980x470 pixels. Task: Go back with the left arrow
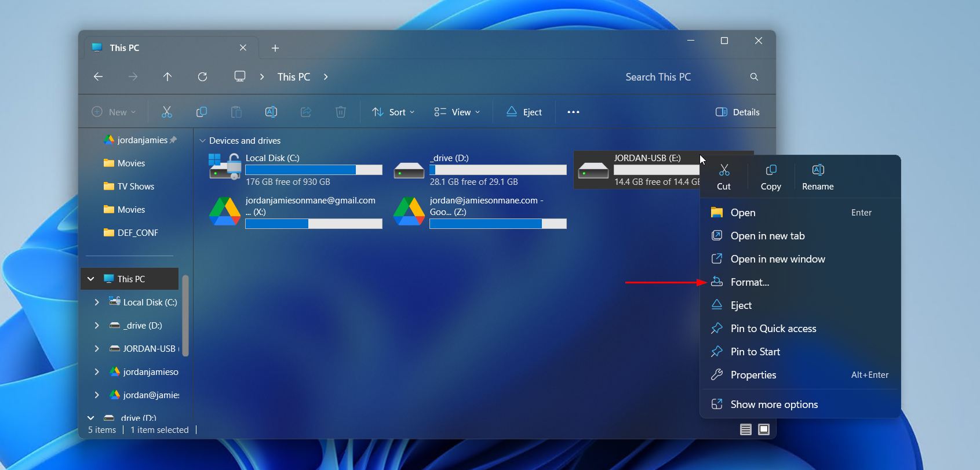tap(99, 76)
